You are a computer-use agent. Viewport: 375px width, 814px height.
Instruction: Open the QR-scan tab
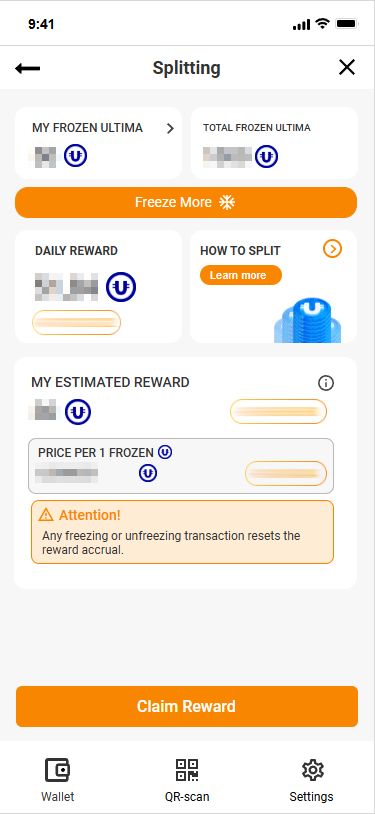point(187,780)
